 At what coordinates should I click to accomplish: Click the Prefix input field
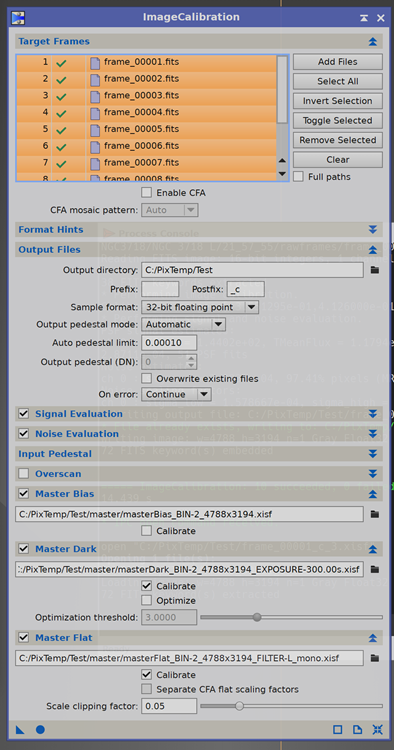click(x=160, y=289)
